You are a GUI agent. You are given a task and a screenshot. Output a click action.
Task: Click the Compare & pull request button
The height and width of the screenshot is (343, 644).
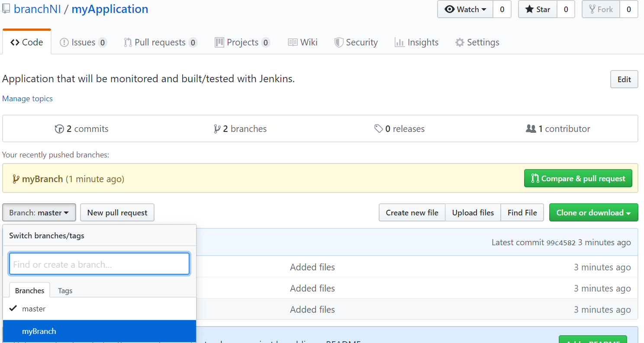point(578,178)
